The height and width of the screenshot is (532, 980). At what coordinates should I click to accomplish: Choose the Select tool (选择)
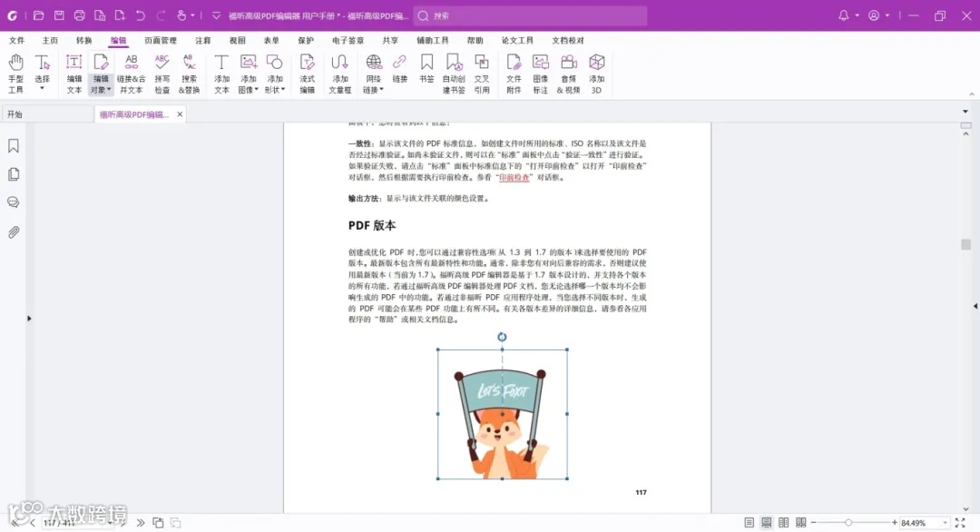point(42,69)
